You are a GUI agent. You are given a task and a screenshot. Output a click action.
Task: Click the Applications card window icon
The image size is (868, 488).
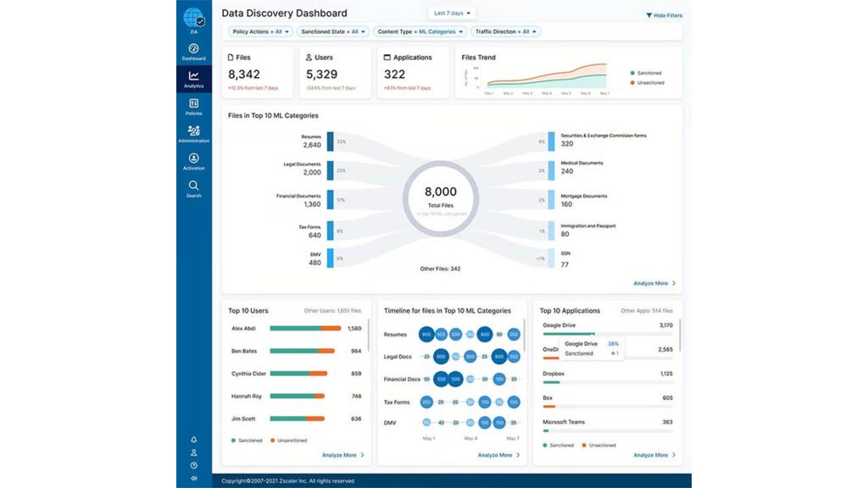click(387, 57)
